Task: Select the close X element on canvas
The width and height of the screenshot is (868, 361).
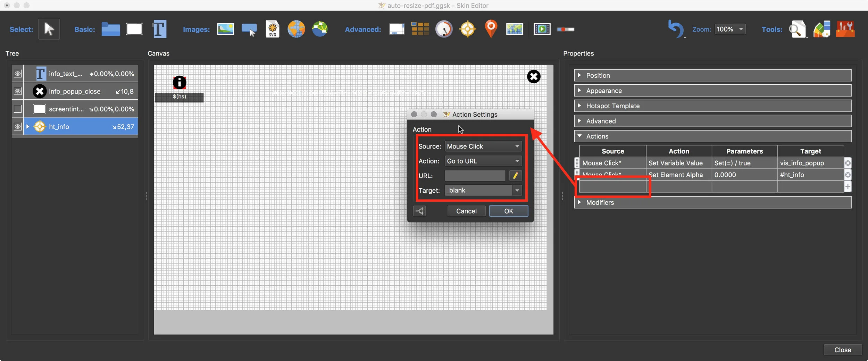Action: pos(534,77)
